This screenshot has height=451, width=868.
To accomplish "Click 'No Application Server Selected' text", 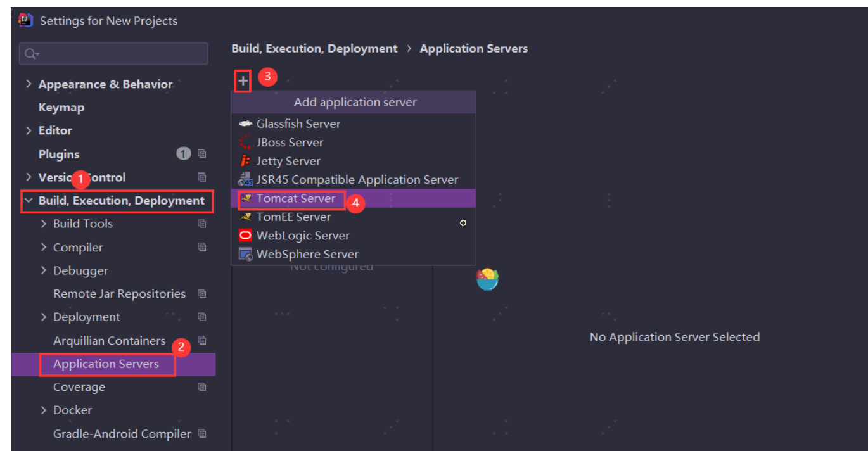I will 674,337.
